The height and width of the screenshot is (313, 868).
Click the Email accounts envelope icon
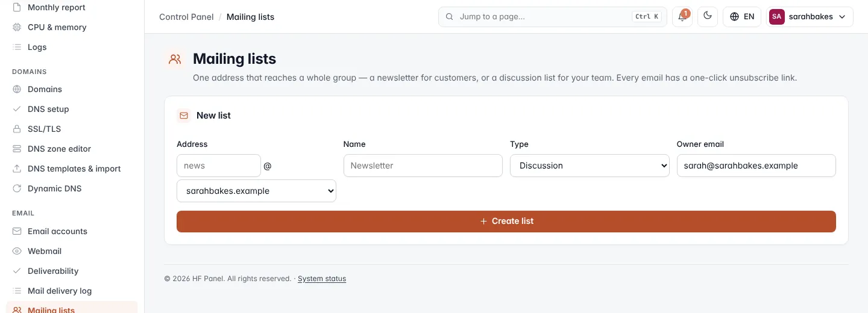[x=17, y=231]
